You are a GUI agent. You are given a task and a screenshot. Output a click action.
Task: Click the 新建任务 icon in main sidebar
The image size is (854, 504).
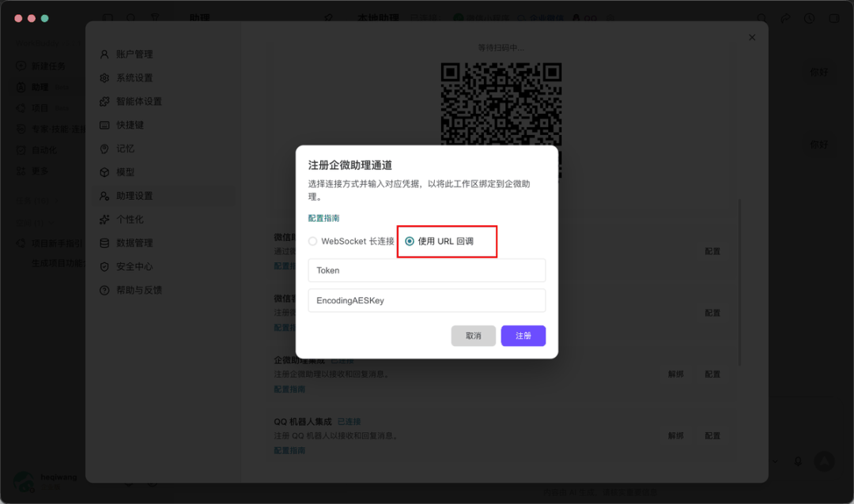[21, 66]
